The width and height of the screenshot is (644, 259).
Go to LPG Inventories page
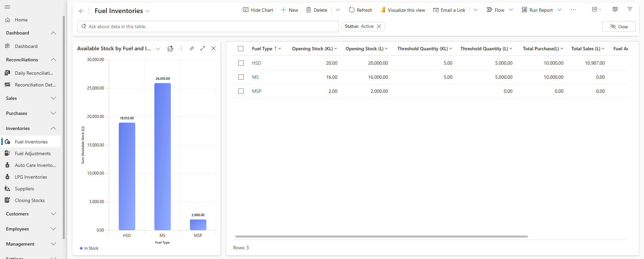click(x=31, y=177)
